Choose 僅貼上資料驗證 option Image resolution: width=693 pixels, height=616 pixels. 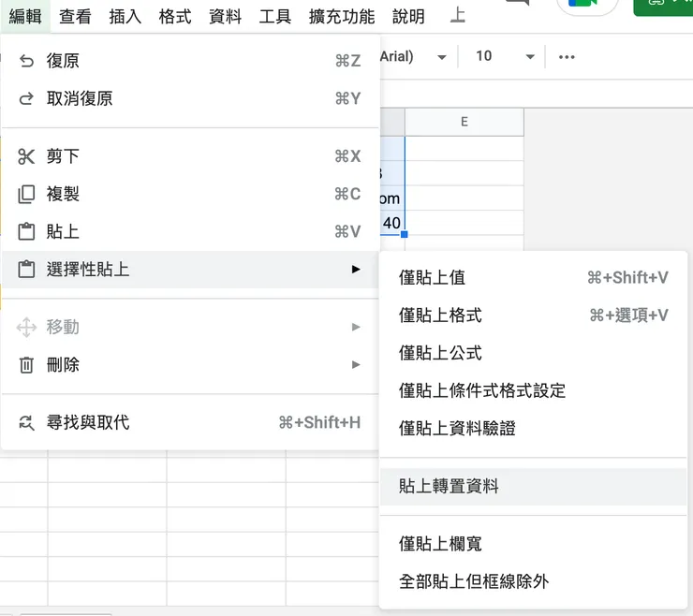click(534, 428)
